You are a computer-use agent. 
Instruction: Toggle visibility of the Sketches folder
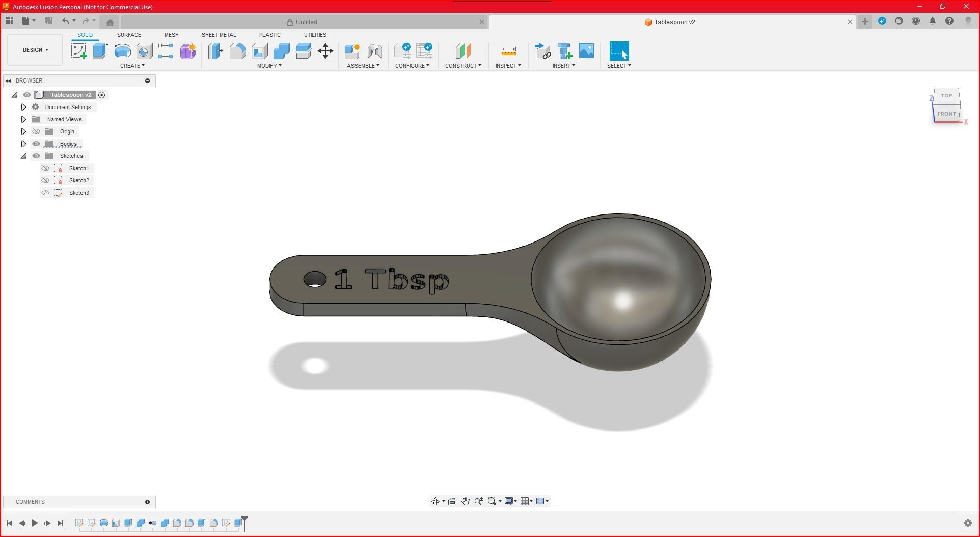pos(36,156)
